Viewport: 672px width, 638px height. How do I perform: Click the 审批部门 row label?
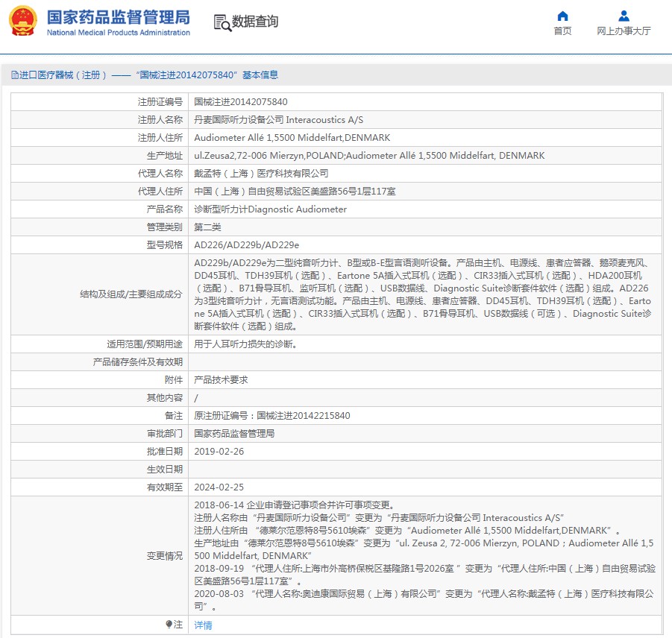[x=165, y=434]
